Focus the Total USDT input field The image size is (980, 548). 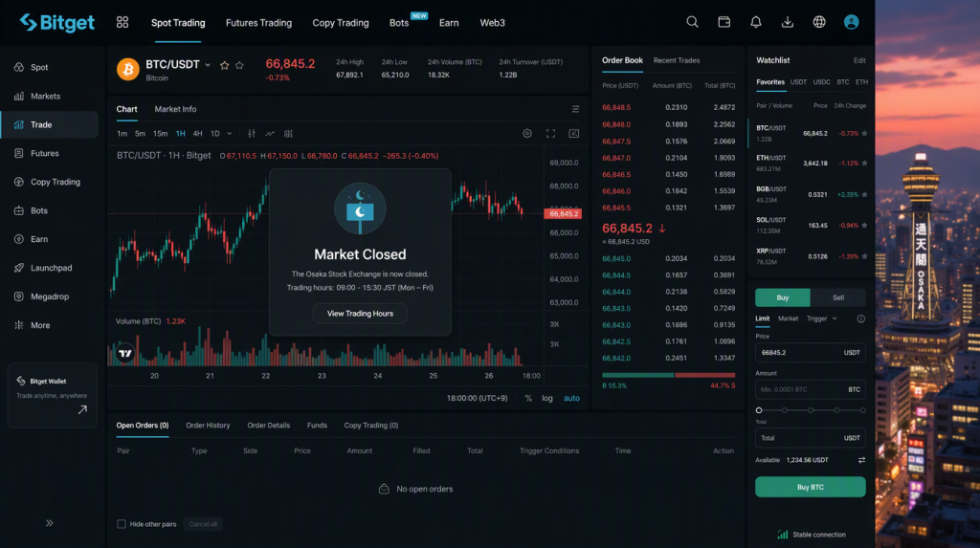pos(810,438)
